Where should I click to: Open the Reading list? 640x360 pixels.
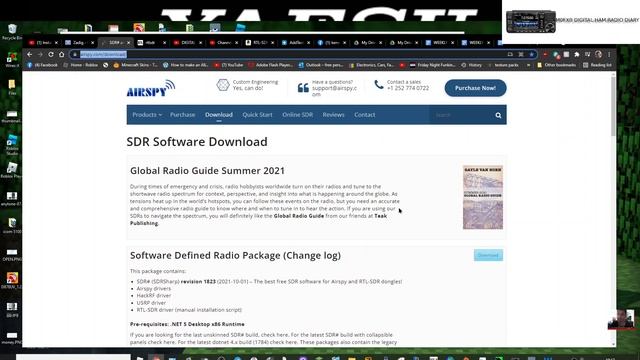click(598, 65)
